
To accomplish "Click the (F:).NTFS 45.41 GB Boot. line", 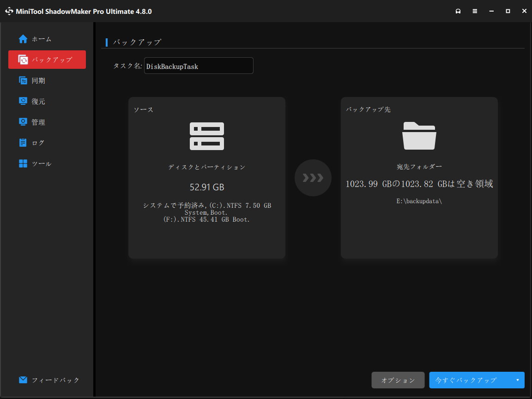I will tap(206, 219).
